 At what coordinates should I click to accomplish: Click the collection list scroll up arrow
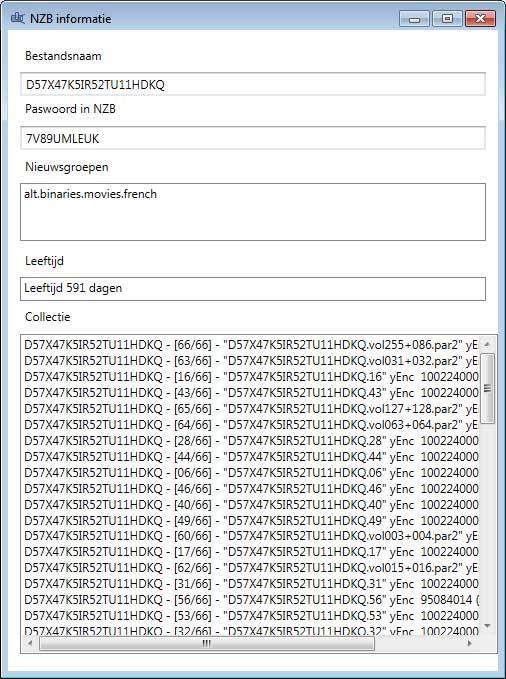[487, 344]
